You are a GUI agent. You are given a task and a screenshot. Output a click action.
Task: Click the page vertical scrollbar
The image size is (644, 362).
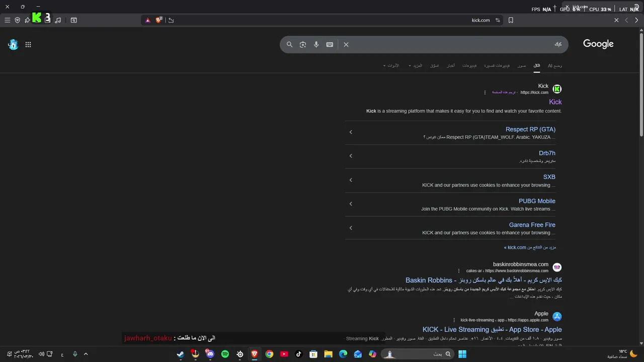click(x=641, y=84)
